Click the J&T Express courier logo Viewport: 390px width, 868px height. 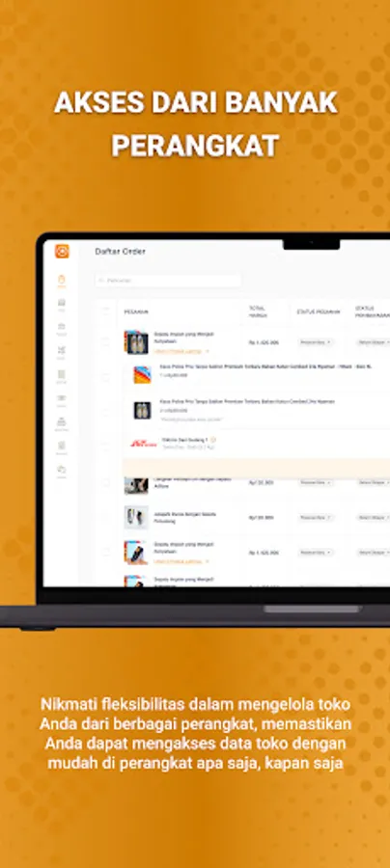[x=144, y=444]
